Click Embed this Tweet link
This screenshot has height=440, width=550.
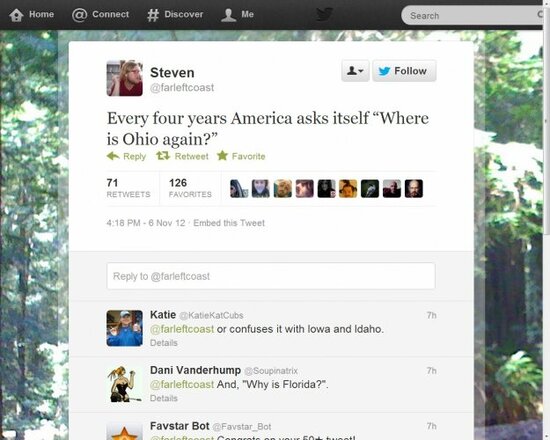(229, 223)
